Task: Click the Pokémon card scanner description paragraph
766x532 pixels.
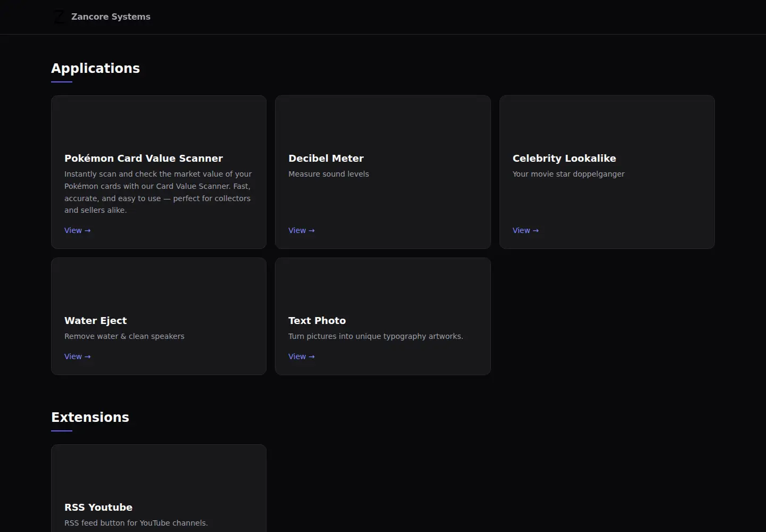Action: pyautogui.click(x=158, y=192)
